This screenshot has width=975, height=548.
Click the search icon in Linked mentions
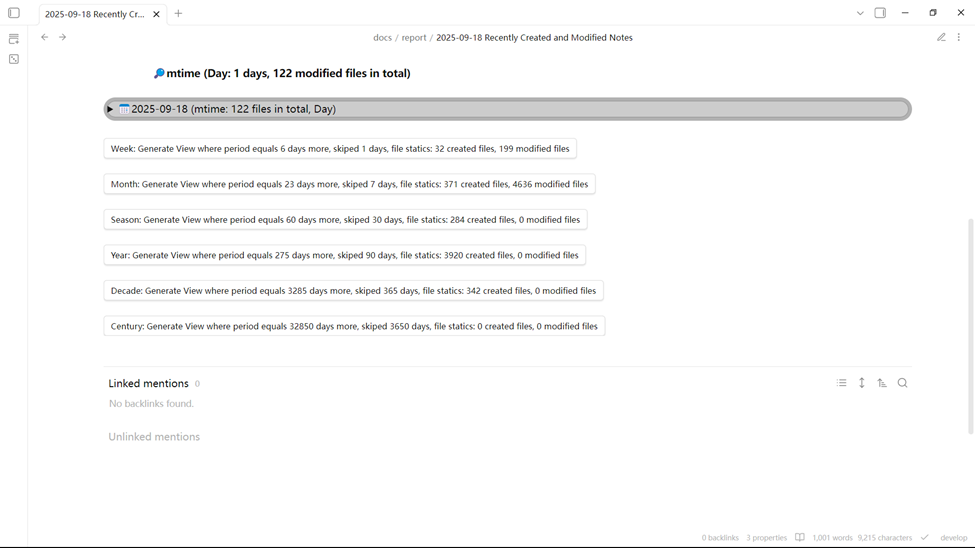(x=902, y=383)
